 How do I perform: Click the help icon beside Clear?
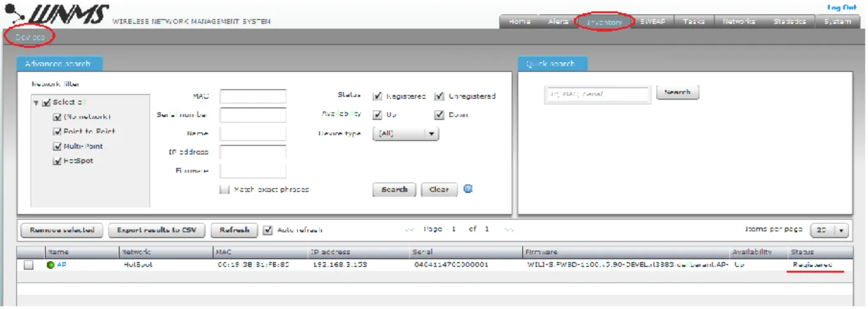click(x=468, y=189)
